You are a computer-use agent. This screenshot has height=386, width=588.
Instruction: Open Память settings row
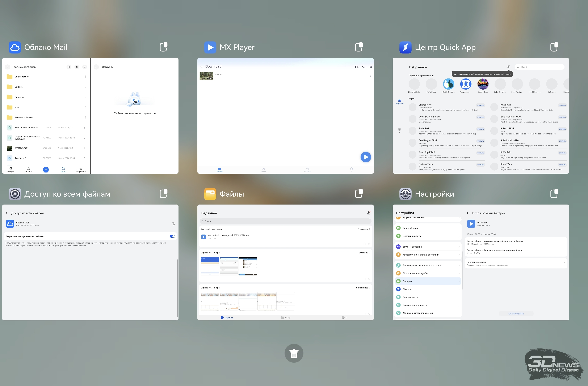point(428,289)
